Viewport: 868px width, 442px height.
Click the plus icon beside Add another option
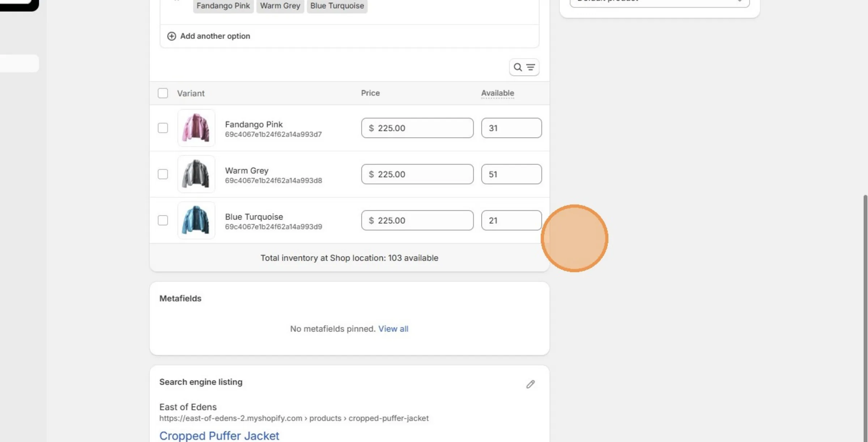point(171,36)
